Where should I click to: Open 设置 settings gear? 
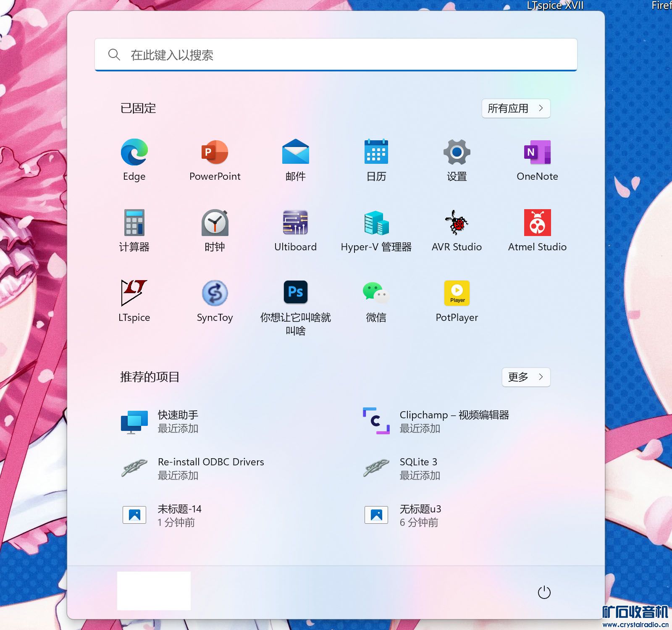[x=457, y=160]
